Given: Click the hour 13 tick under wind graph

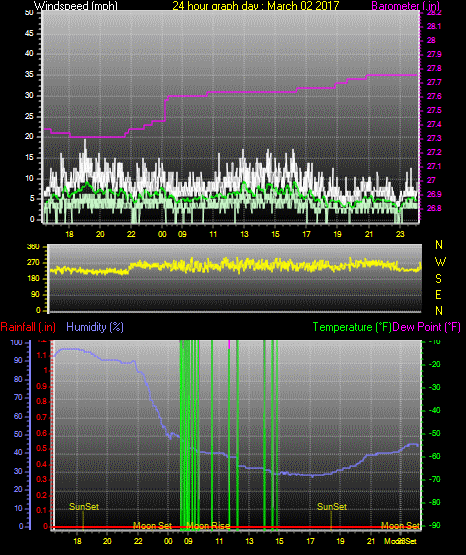Looking at the screenshot, I should (244, 234).
